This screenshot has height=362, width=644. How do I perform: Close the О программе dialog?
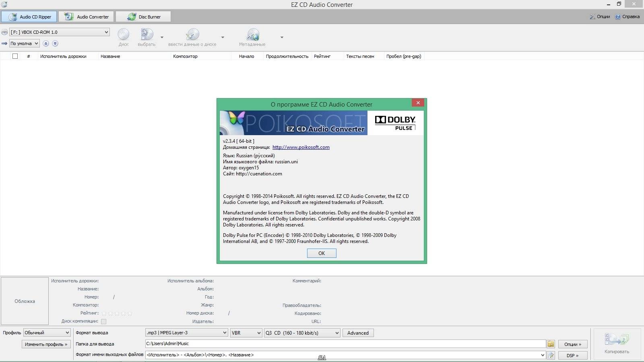tap(418, 103)
